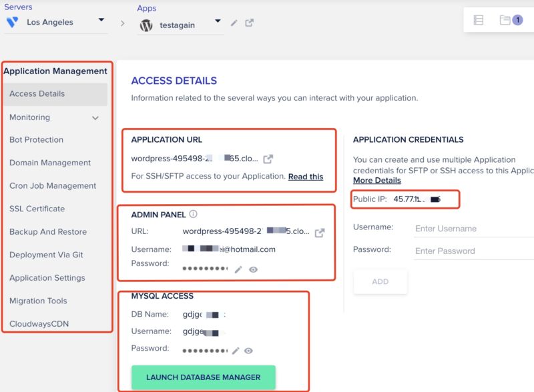
Task: Open the Los Angeles server dropdown
Action: coord(101,20)
